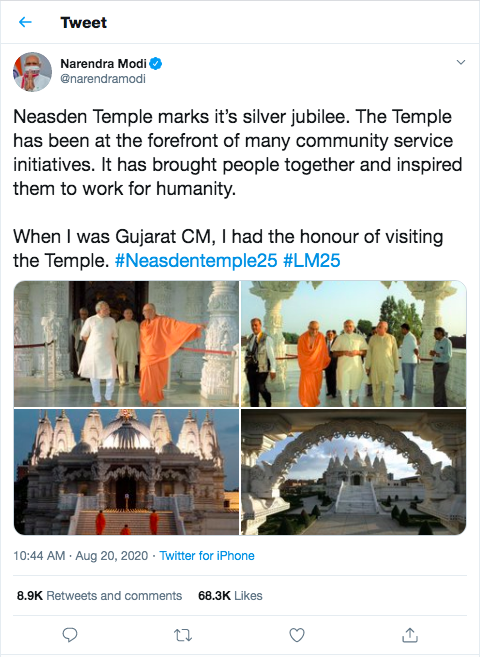The image size is (480, 657).
Task: View 8.9K Retweets and comments
Action: tap(99, 595)
